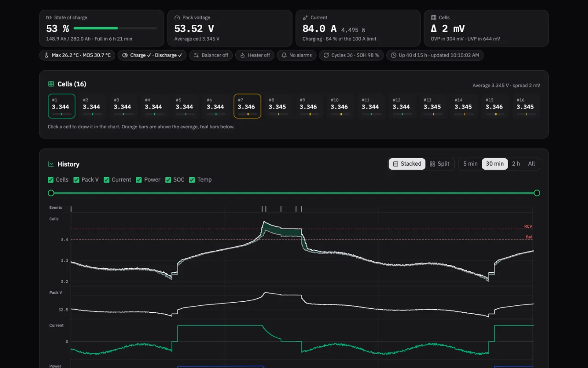Click the flame icon on Heater off chip
588x368 pixels.
point(243,55)
